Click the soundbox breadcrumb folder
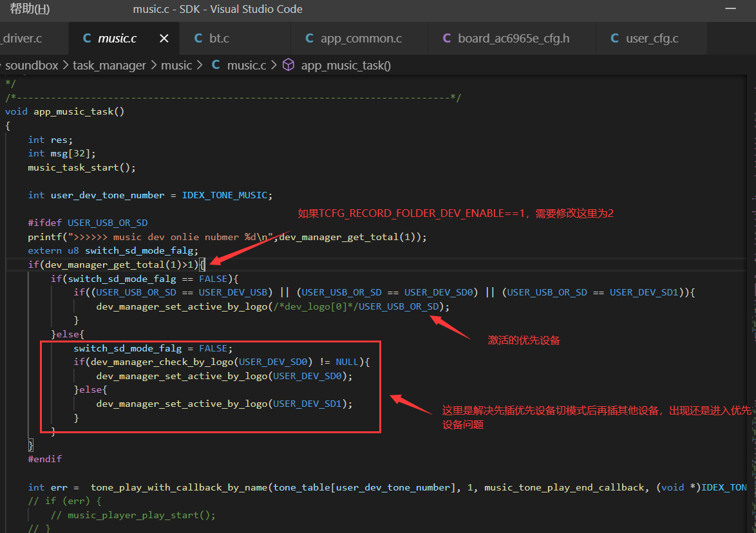This screenshot has width=756, height=533. click(x=32, y=66)
